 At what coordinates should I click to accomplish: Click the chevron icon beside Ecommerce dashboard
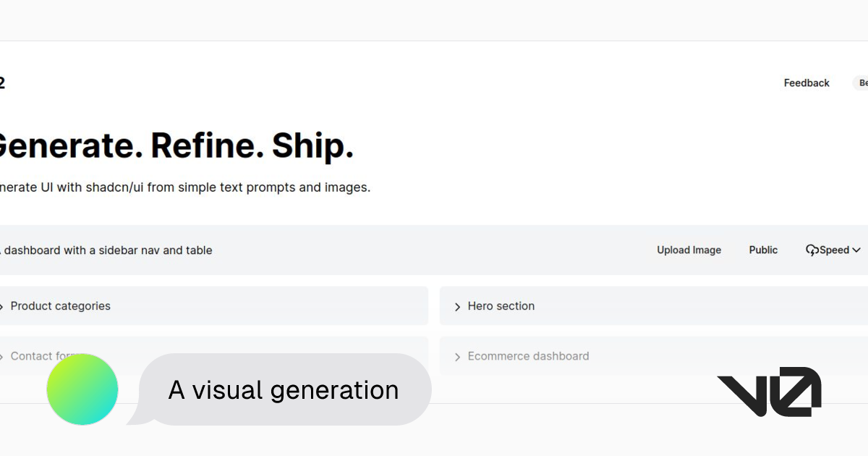coord(456,356)
